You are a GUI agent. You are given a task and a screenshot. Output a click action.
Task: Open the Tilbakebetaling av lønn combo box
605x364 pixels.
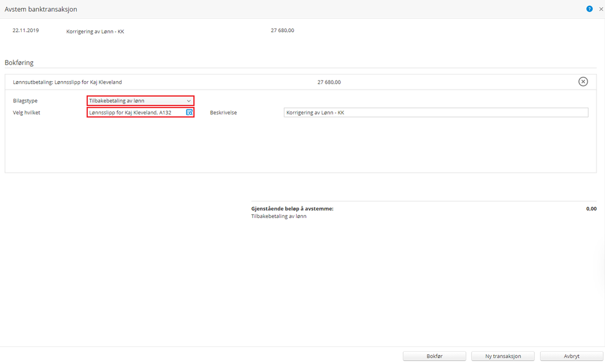[141, 101]
